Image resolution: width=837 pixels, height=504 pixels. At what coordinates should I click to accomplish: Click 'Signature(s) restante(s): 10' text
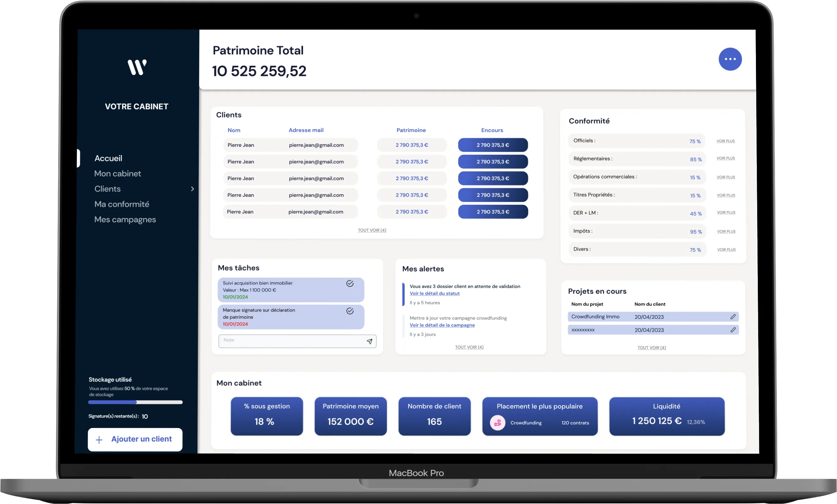[x=118, y=416]
